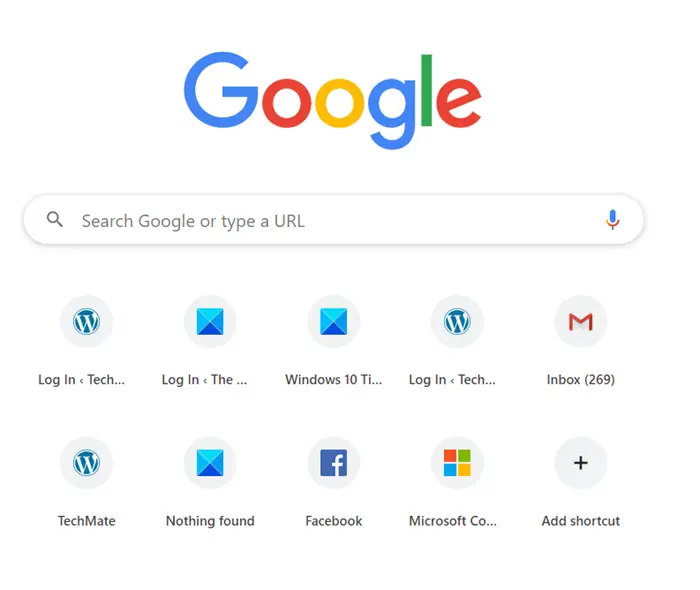Click the Microsoft Co... shortcut label
The height and width of the screenshot is (590, 700).
pos(453,521)
